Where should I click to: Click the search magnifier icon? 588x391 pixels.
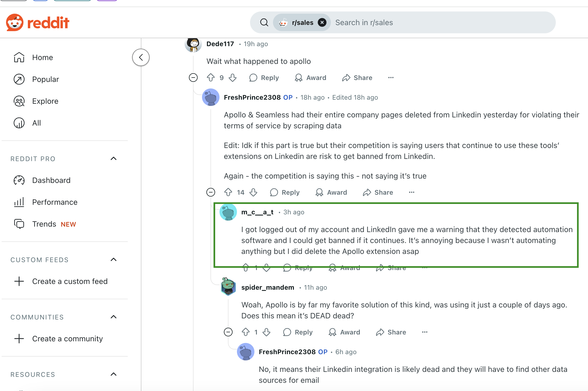(264, 22)
